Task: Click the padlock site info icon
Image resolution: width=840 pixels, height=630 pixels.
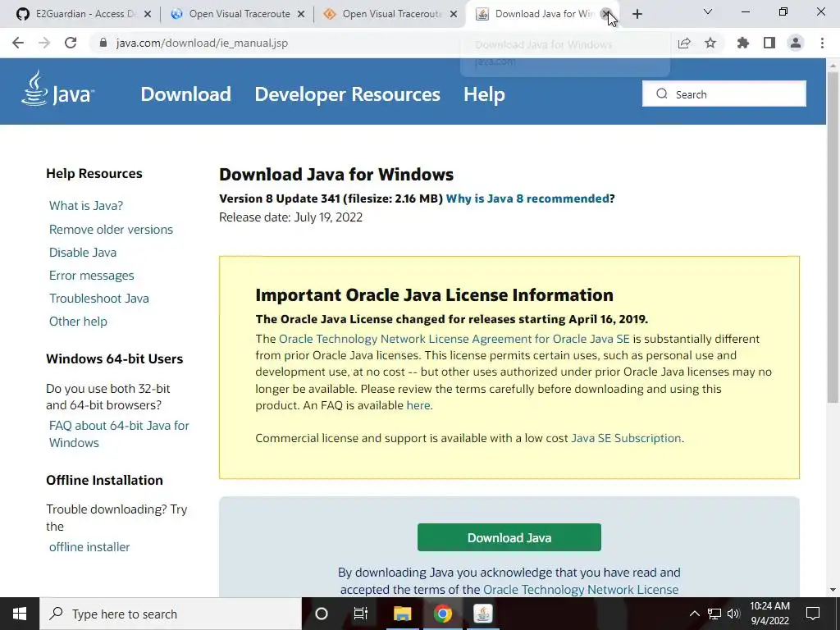Action: pos(103,43)
